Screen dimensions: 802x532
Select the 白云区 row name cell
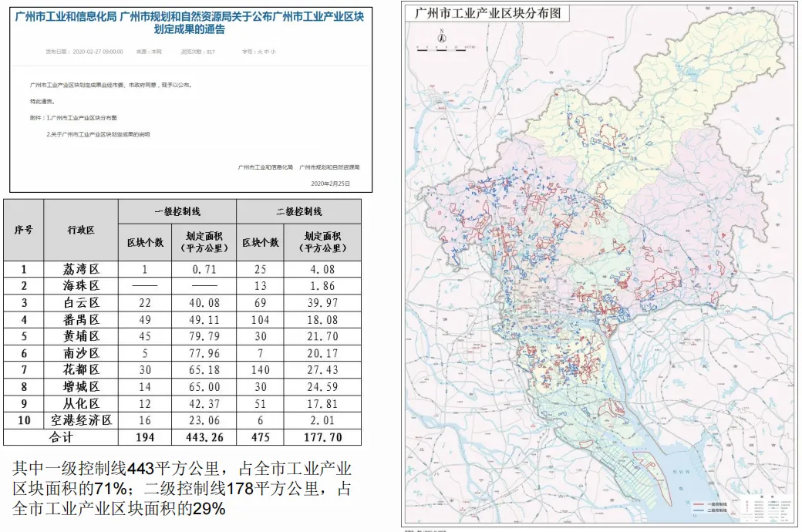[x=81, y=303]
